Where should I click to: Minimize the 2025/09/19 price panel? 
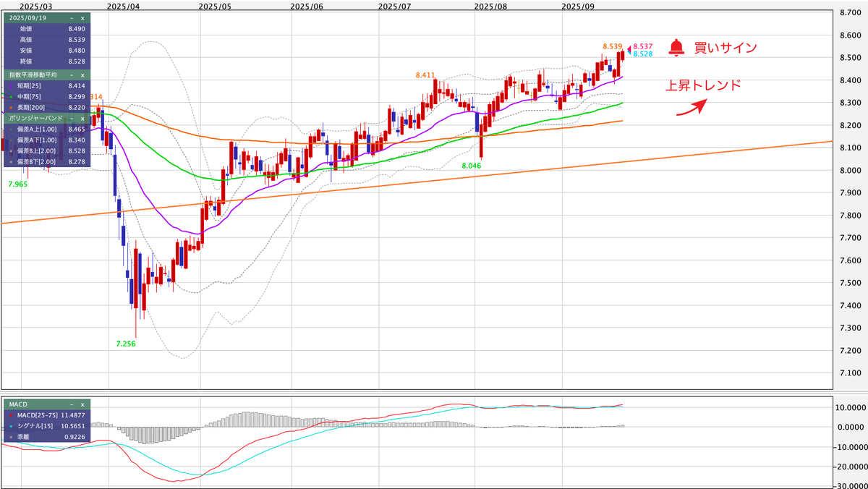72,17
